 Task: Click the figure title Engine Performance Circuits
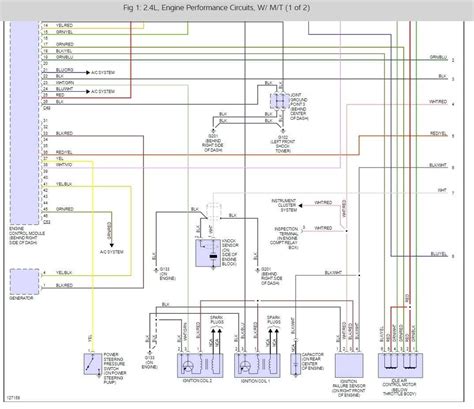click(217, 8)
